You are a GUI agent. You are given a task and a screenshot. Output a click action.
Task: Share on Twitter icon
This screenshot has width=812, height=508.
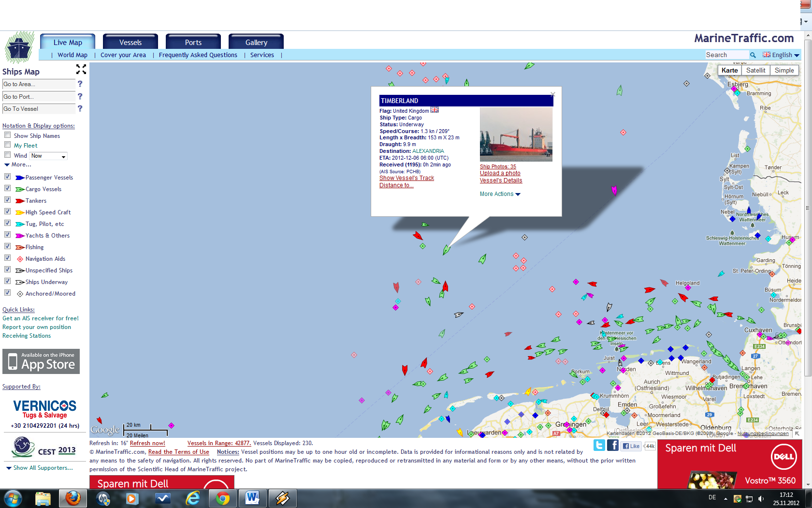click(x=599, y=445)
